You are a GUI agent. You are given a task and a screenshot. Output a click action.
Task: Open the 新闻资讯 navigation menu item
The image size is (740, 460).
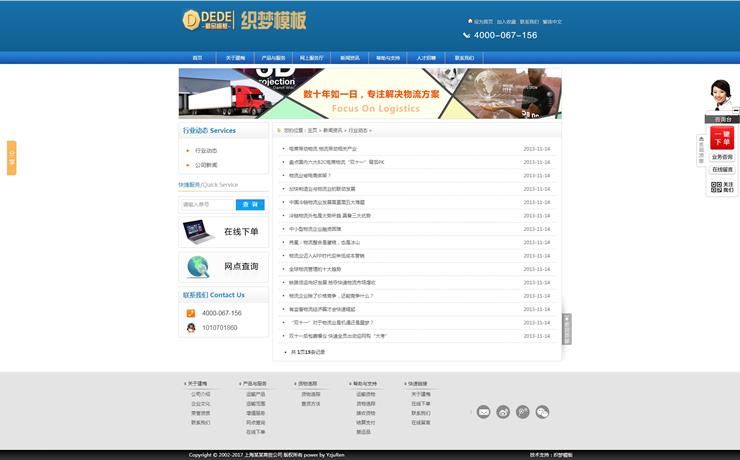click(x=349, y=58)
